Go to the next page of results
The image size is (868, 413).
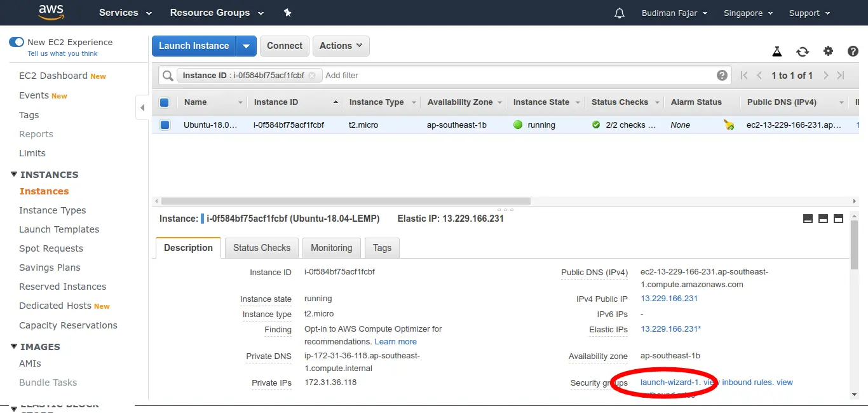coord(826,75)
